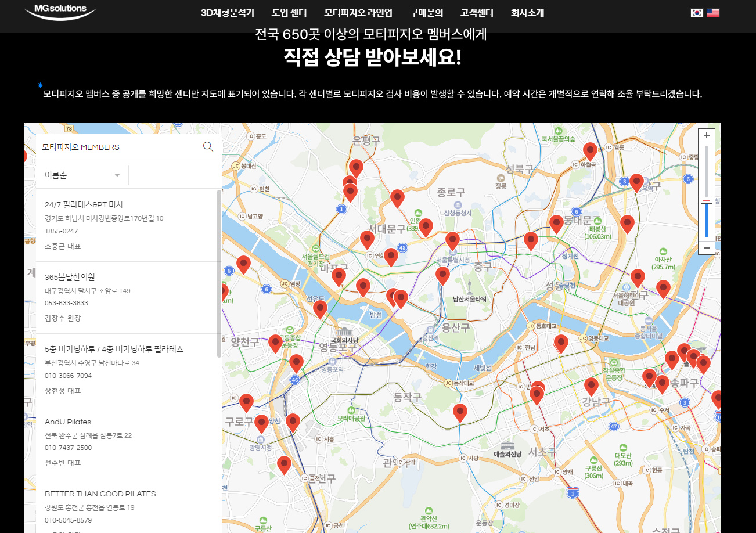Open the 구매문의 menu
Viewport: 756px width, 533px height.
[426, 13]
